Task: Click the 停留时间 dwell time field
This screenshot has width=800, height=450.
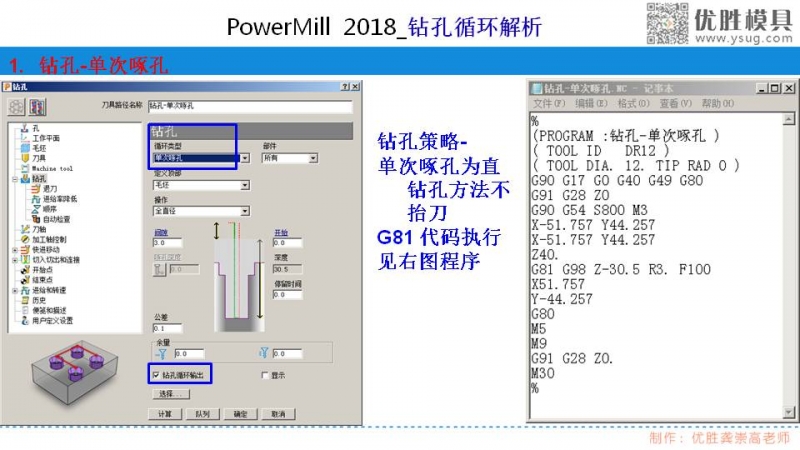Action: (x=287, y=294)
